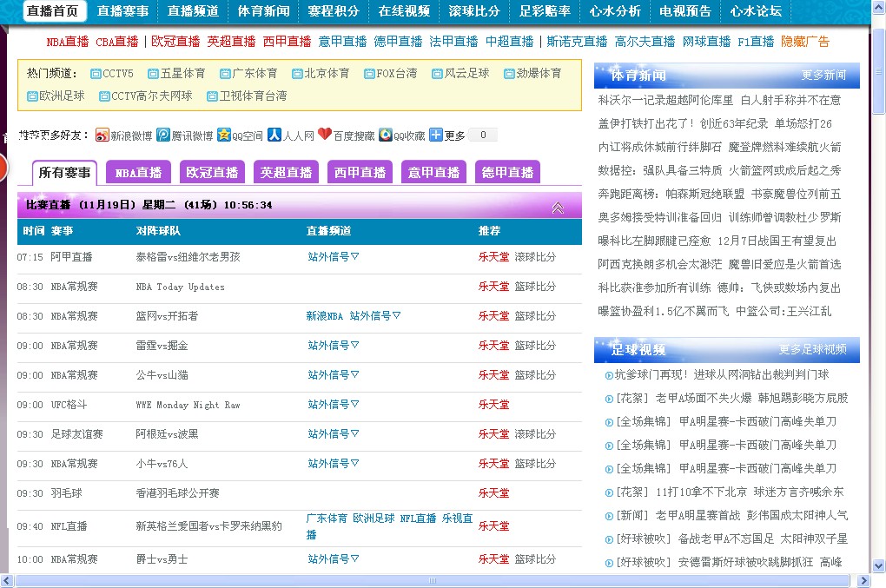The width and height of the screenshot is (886, 588).
Task: Open 直播赛事 in the top navigation
Action: [x=122, y=11]
